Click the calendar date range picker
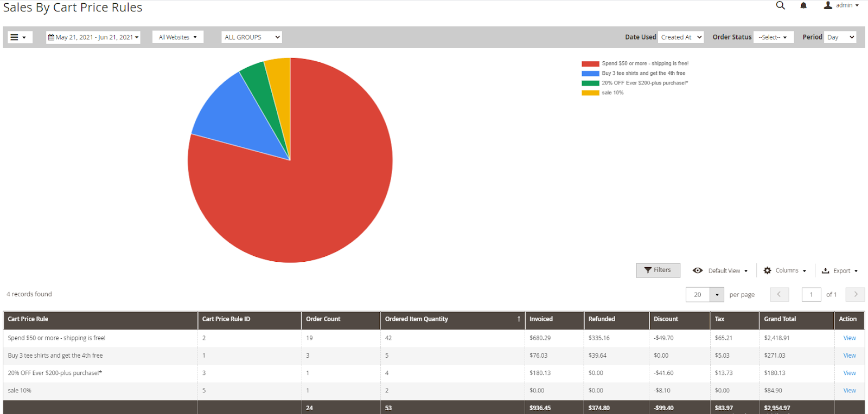The width and height of the screenshot is (868, 414). pyautogui.click(x=93, y=37)
